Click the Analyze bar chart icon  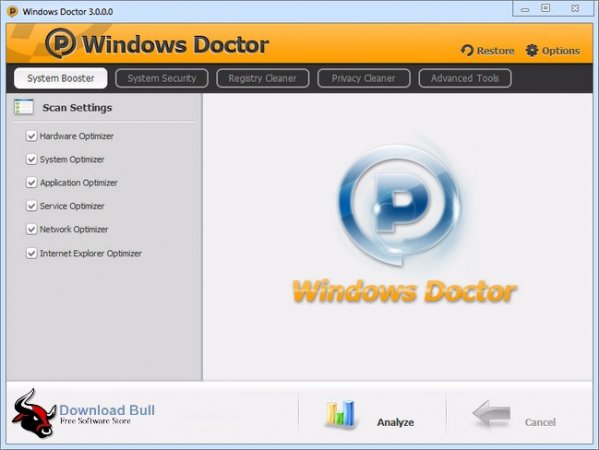point(340,414)
